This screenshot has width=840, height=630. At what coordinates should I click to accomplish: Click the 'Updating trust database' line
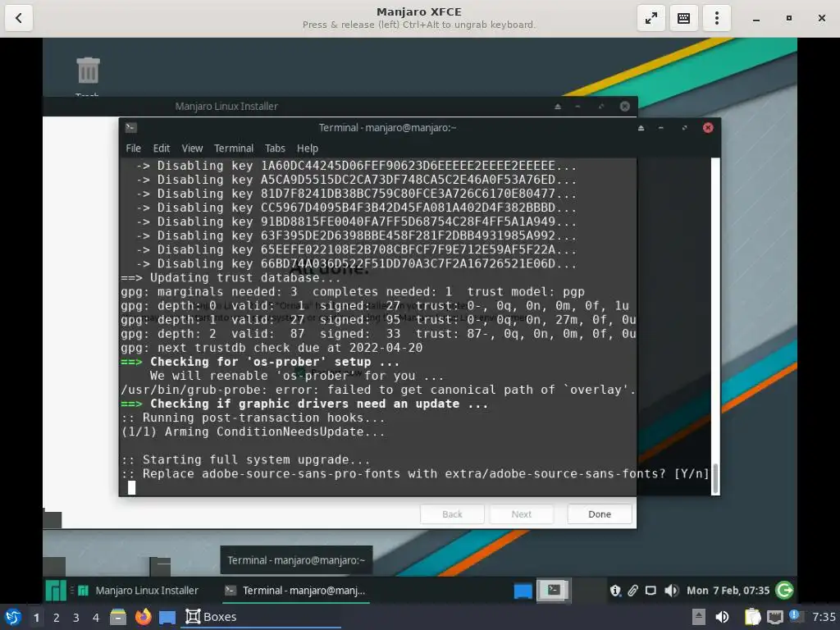point(231,277)
